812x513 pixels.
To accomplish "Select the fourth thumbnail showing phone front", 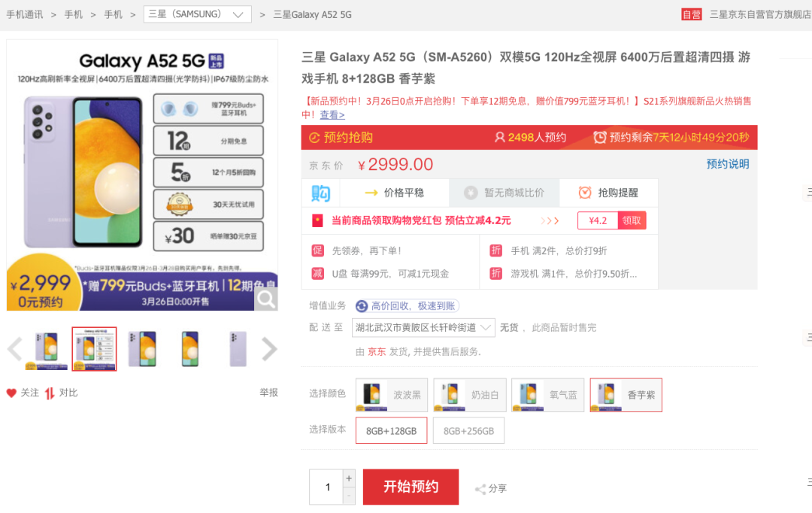I will (190, 349).
